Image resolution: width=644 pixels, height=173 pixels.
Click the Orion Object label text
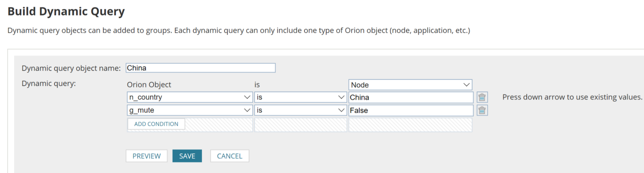pyautogui.click(x=149, y=85)
